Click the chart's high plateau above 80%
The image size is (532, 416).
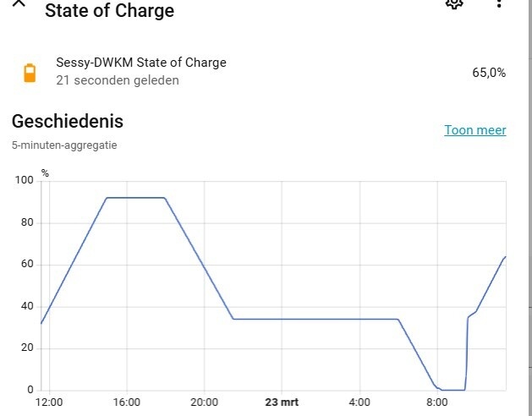coord(135,198)
